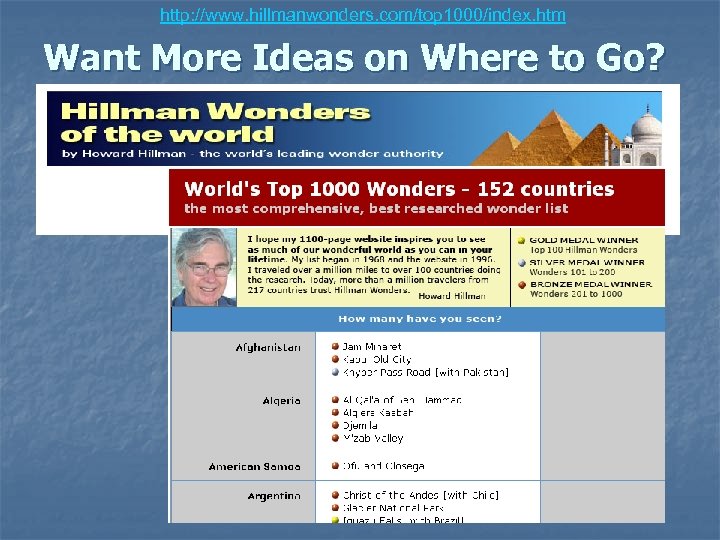
Task: Open the Jam Minaret entry
Action: tap(372, 347)
